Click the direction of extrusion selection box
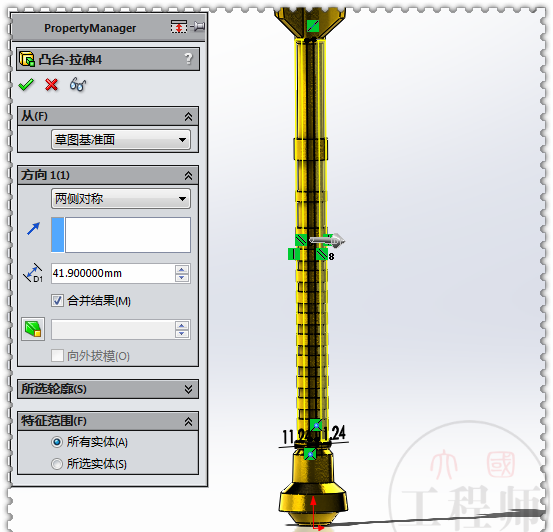This screenshot has width=553, height=532. [x=121, y=235]
